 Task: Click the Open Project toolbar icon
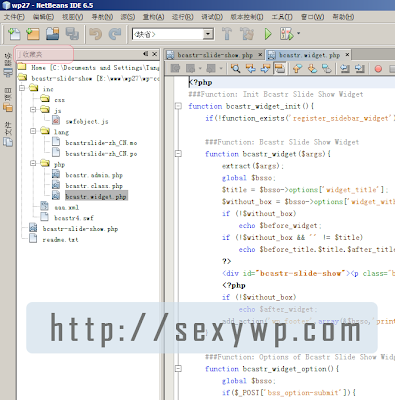point(52,34)
